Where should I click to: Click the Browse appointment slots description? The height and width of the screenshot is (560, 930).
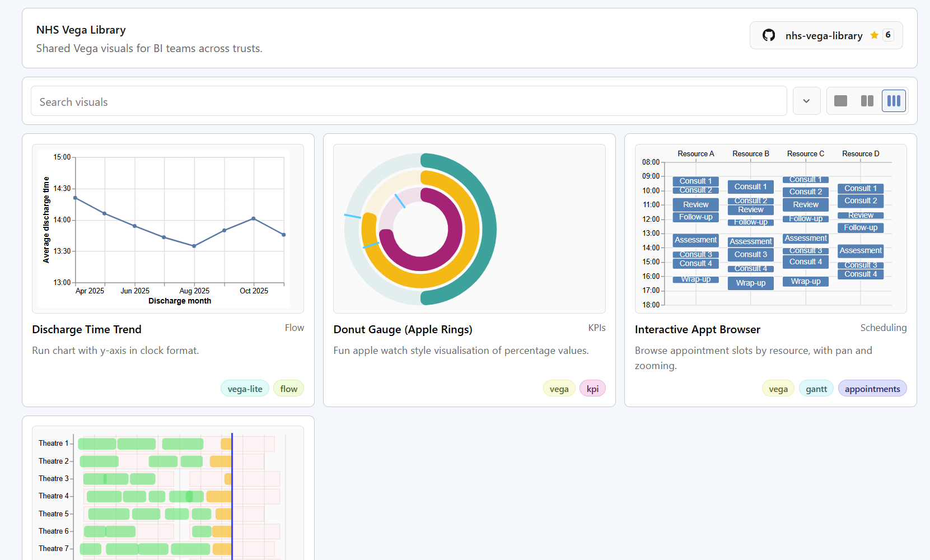coord(754,358)
